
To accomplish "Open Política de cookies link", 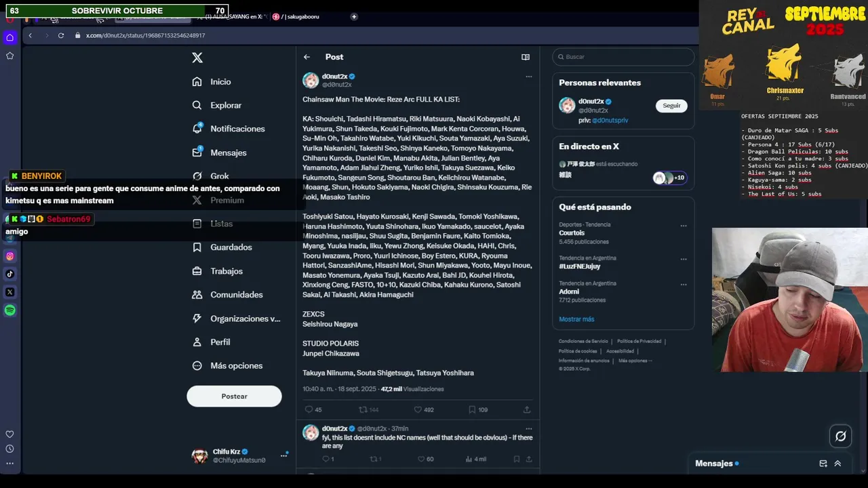I will coord(578,351).
